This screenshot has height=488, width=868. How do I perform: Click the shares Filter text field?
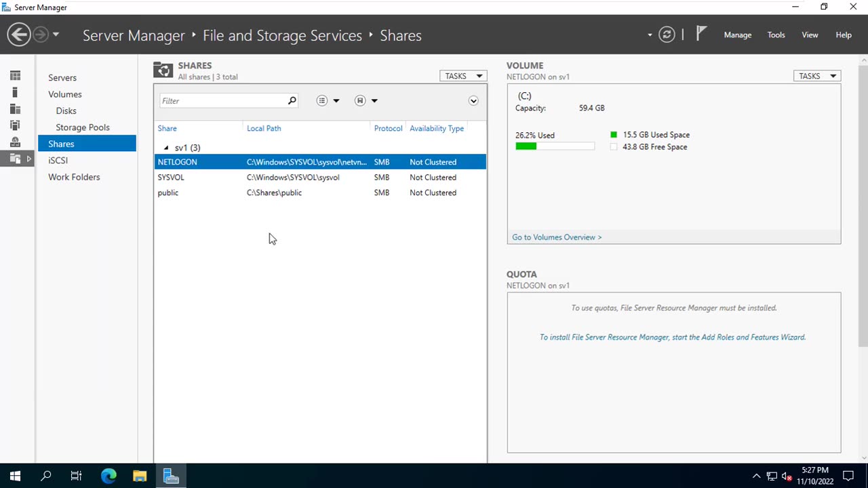[224, 101]
